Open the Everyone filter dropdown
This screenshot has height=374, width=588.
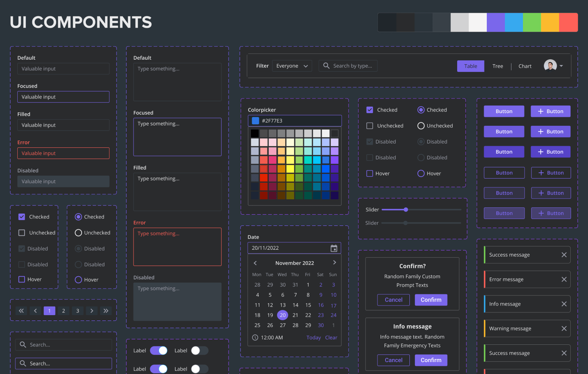point(292,66)
